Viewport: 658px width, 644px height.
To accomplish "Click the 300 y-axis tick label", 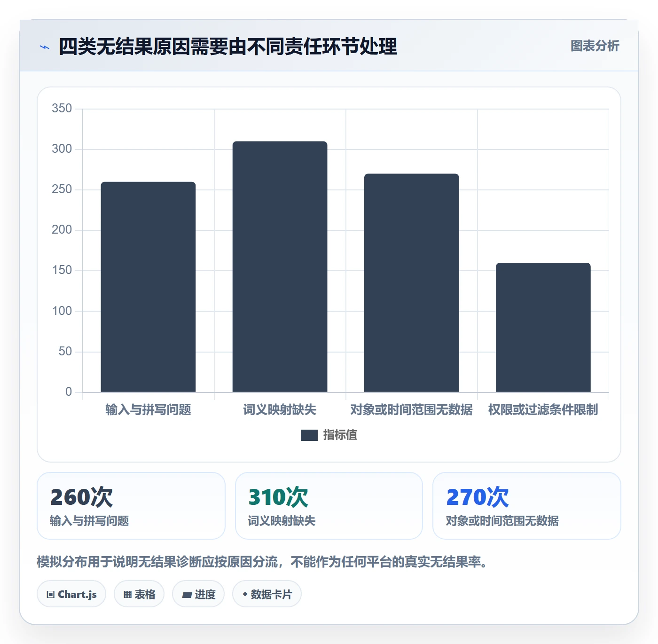I will [x=62, y=149].
